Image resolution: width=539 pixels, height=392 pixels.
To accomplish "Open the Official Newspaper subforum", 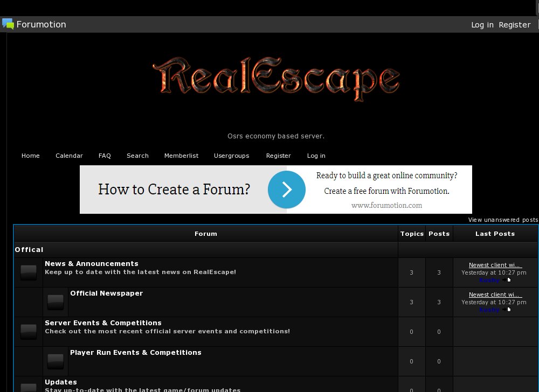I will [106, 293].
